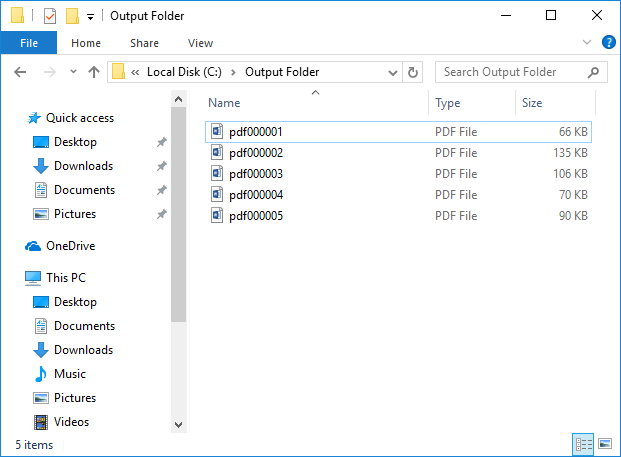Unpin Desktop from Quick access
This screenshot has height=457, width=621.
[x=162, y=142]
